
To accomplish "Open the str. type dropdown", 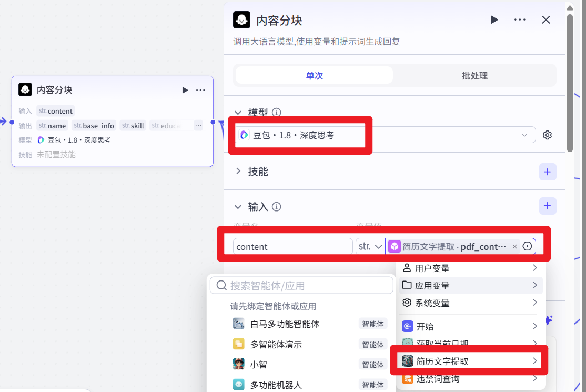I will tap(370, 247).
